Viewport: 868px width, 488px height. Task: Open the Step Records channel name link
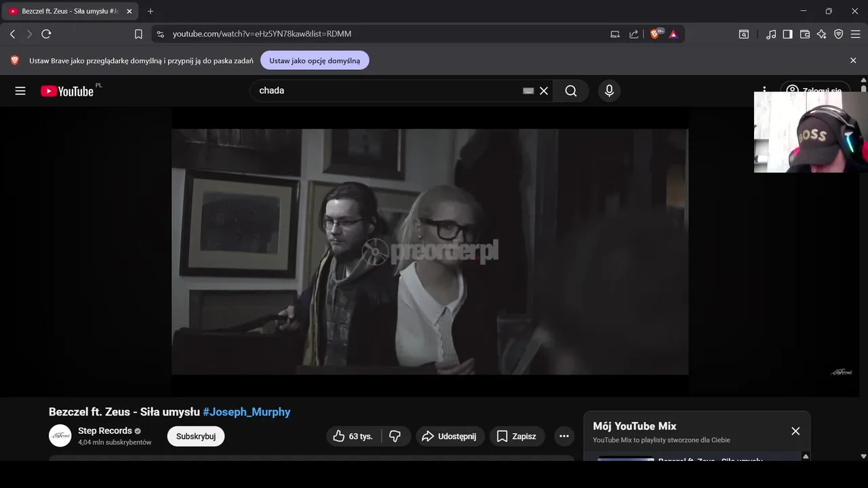tap(105, 431)
